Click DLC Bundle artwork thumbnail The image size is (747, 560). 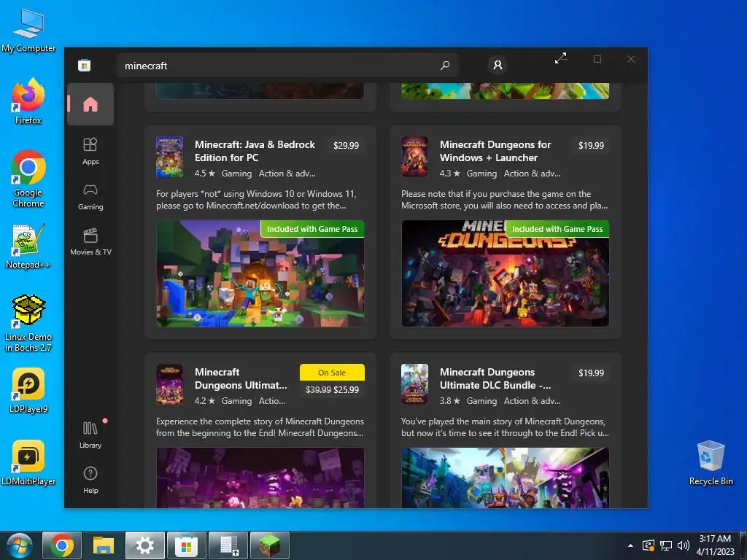(x=505, y=478)
